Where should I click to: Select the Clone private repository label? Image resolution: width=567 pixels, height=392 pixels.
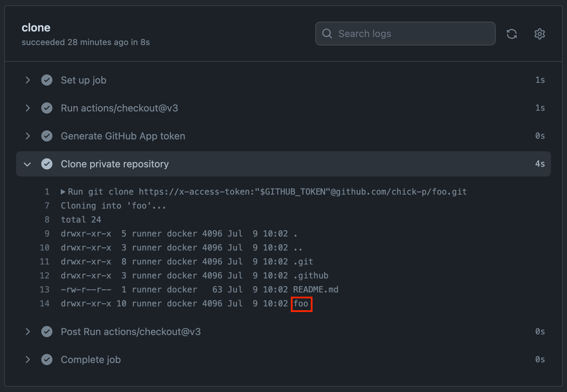click(115, 164)
